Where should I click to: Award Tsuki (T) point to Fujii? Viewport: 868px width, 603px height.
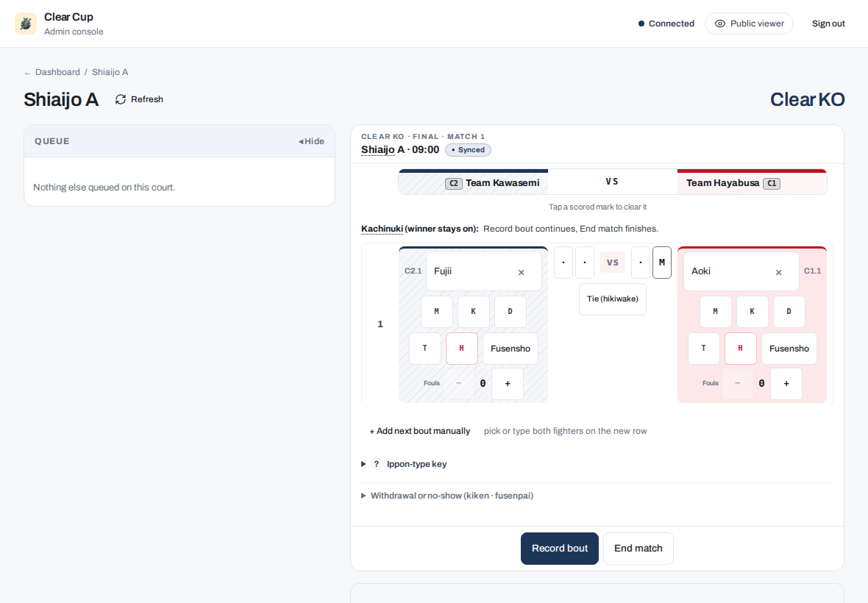point(424,349)
